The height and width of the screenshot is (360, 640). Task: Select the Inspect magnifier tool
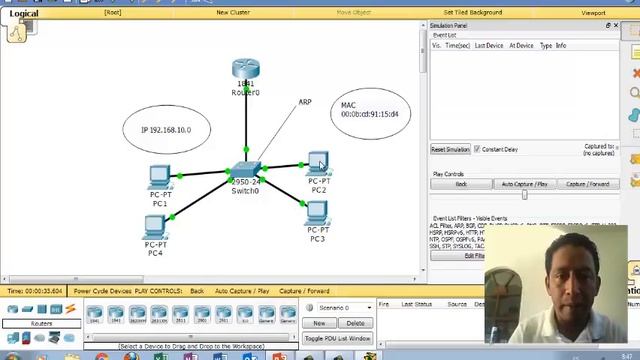[635, 93]
